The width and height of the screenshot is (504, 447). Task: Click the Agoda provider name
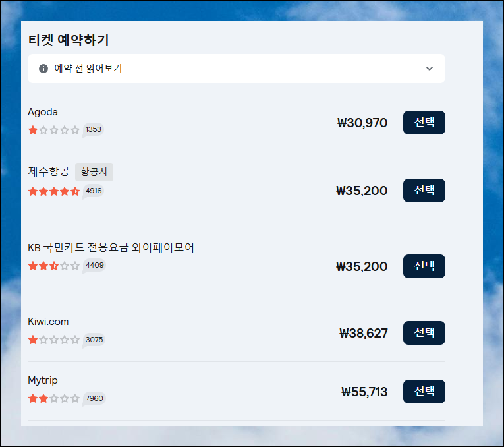tap(43, 112)
